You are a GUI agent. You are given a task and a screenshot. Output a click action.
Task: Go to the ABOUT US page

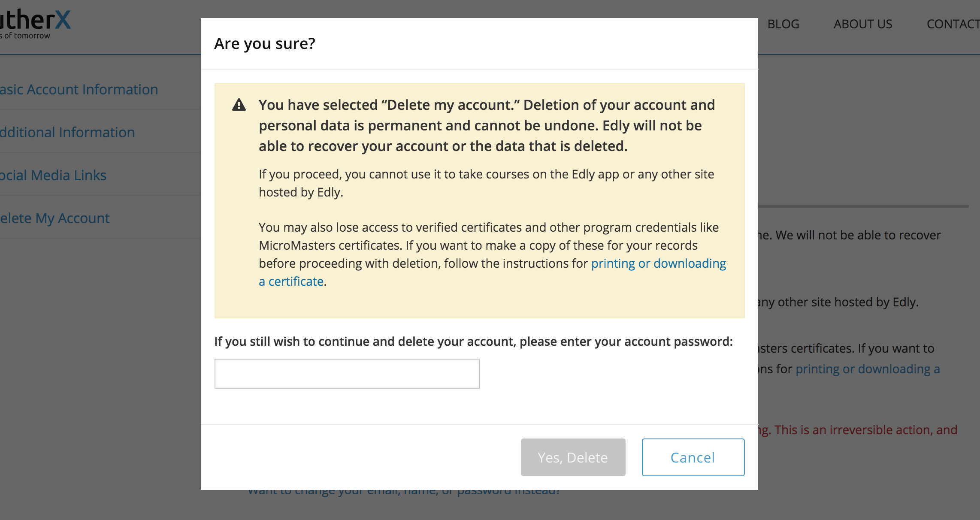pyautogui.click(x=863, y=24)
